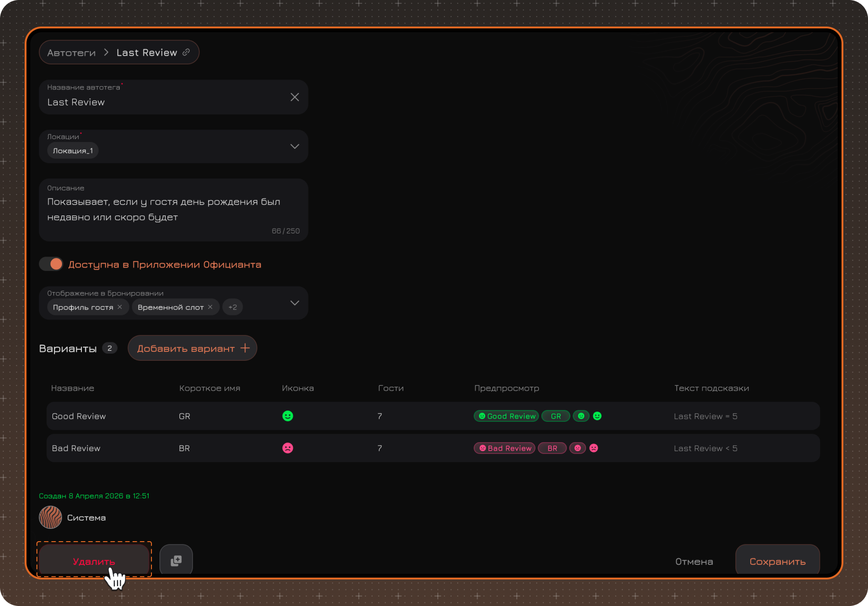Click the BR short preview tag
The width and height of the screenshot is (868, 606).
pos(552,448)
